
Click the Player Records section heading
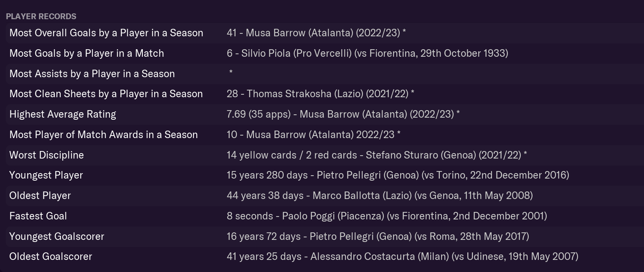click(x=41, y=16)
